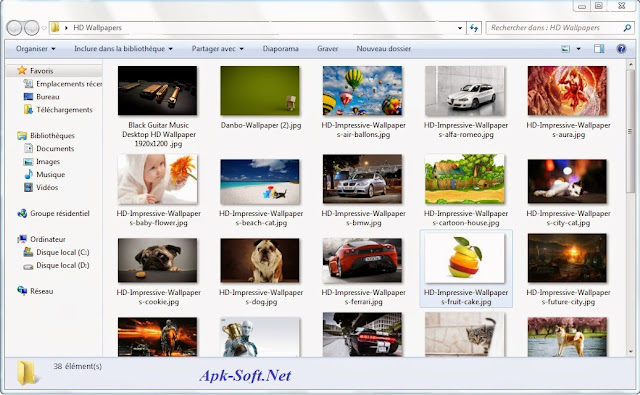Screen dimensions: 640x395
Task: Open the view options dropdown arrow
Action: point(578,49)
